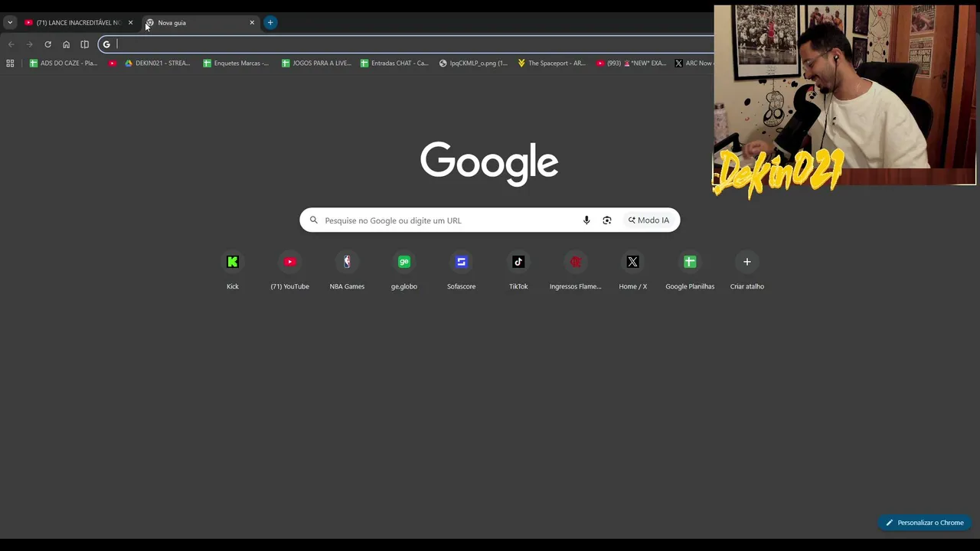Open Enquetes Marcas bookmark
The width and height of the screenshot is (980, 551).
(236, 64)
